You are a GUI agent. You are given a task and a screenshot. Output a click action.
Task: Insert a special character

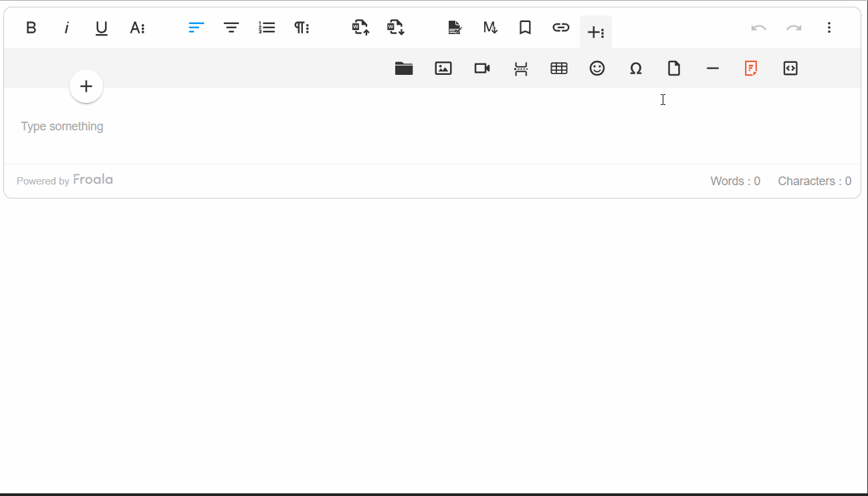(x=635, y=68)
